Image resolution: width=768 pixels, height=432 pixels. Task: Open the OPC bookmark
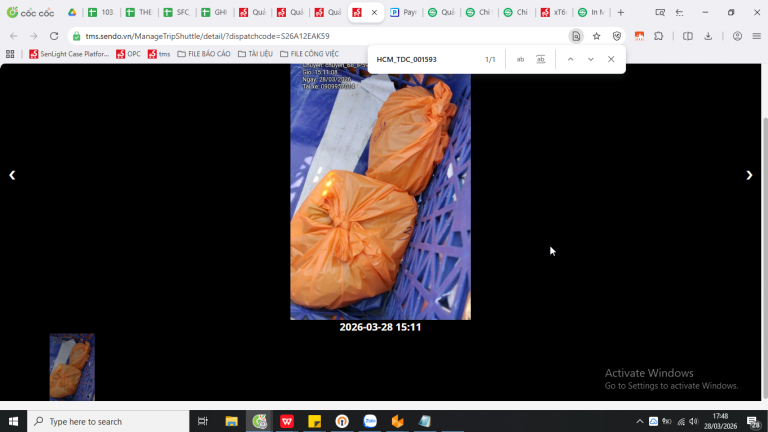(128, 54)
